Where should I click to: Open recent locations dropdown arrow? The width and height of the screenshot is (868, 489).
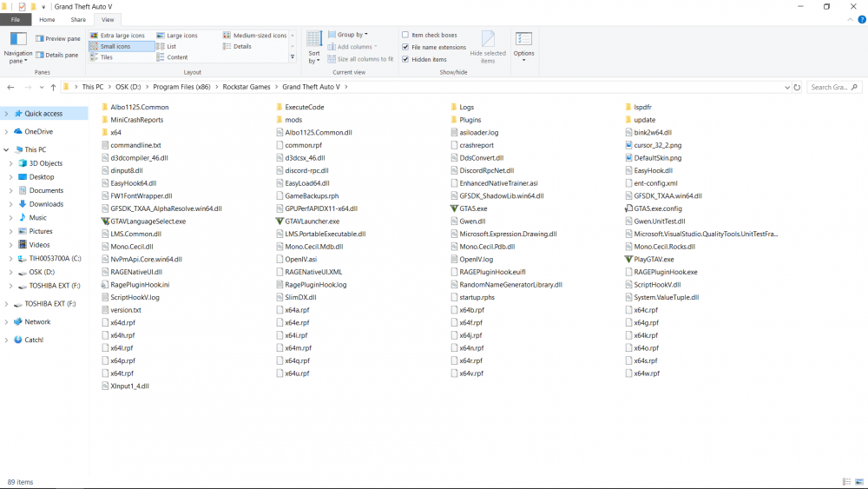click(42, 87)
